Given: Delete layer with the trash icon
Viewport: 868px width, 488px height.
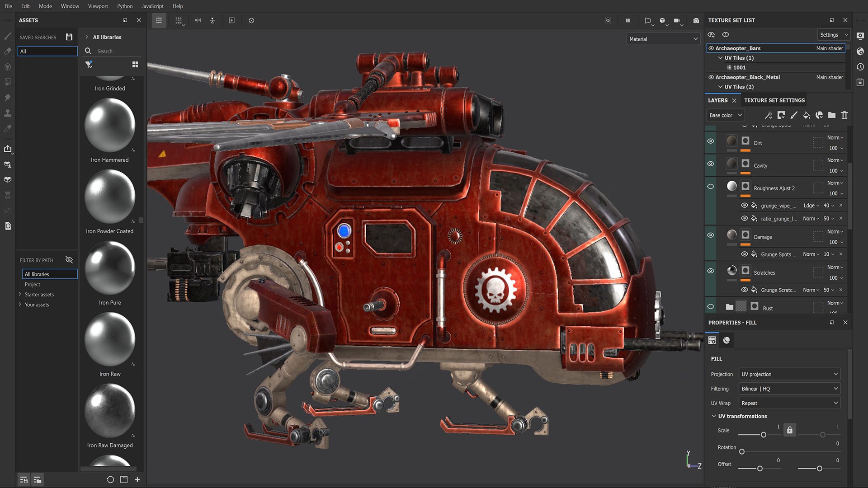Looking at the screenshot, I should coord(844,115).
